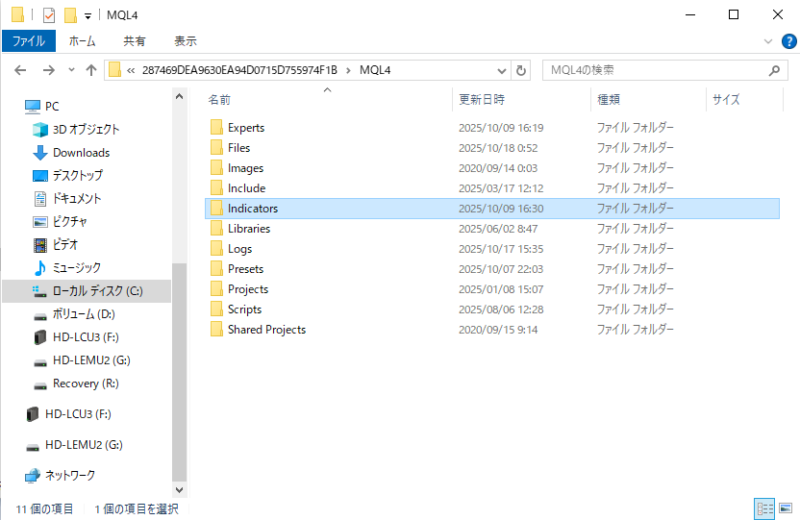Select ミュージック in navigation pane
Screen dimensions: 800x520
tap(76, 267)
